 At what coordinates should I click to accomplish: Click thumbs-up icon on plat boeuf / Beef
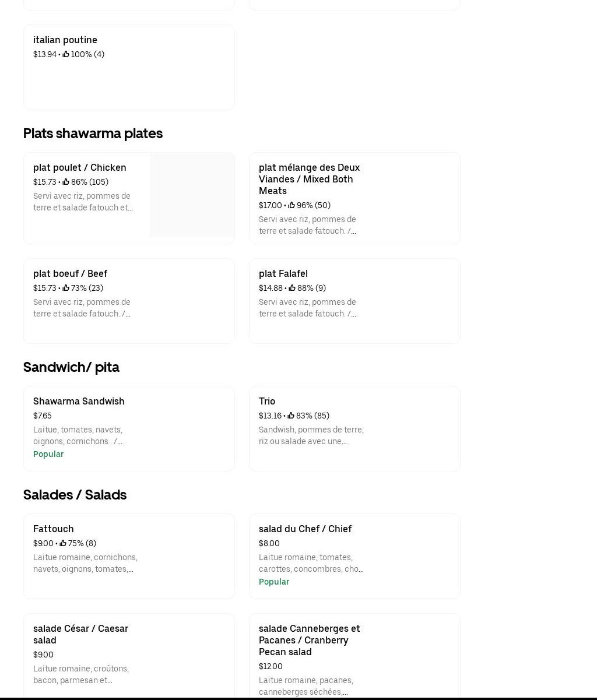(x=66, y=288)
